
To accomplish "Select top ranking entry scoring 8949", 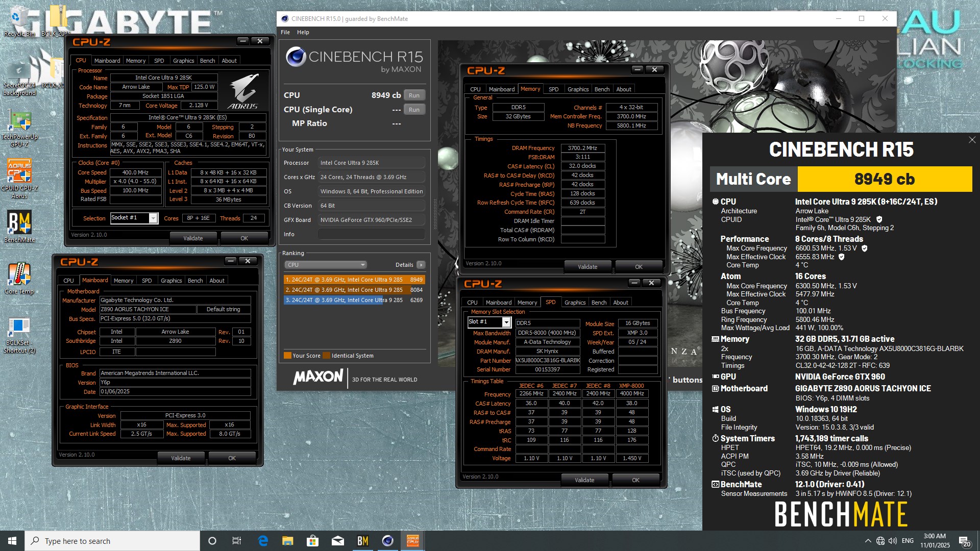I will (x=354, y=280).
